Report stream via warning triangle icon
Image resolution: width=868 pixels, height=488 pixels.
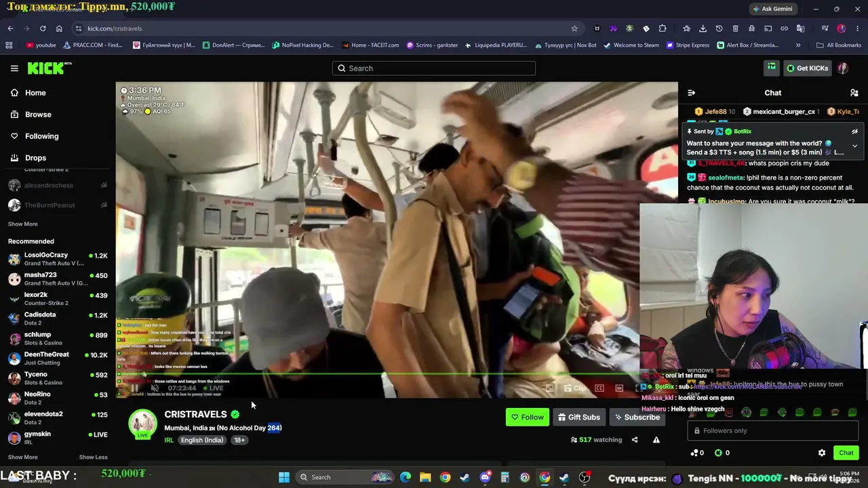pyautogui.click(x=656, y=440)
